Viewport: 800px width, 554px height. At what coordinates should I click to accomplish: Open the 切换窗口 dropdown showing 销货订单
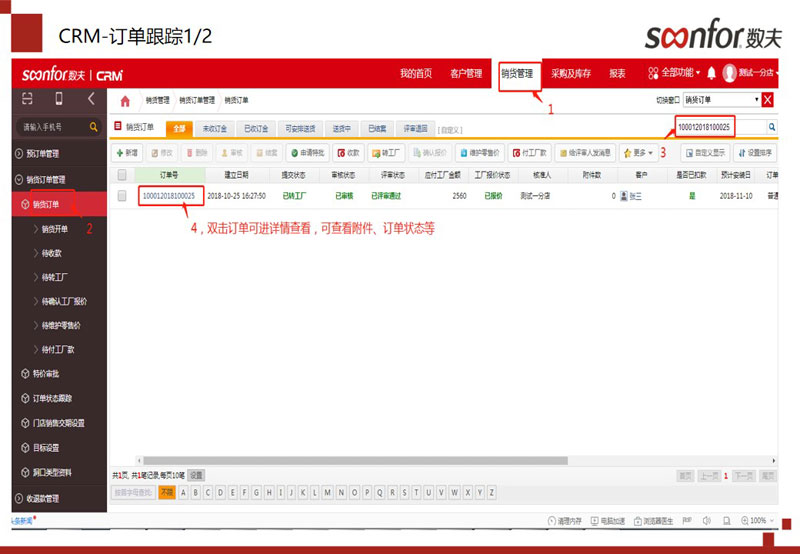(x=721, y=100)
